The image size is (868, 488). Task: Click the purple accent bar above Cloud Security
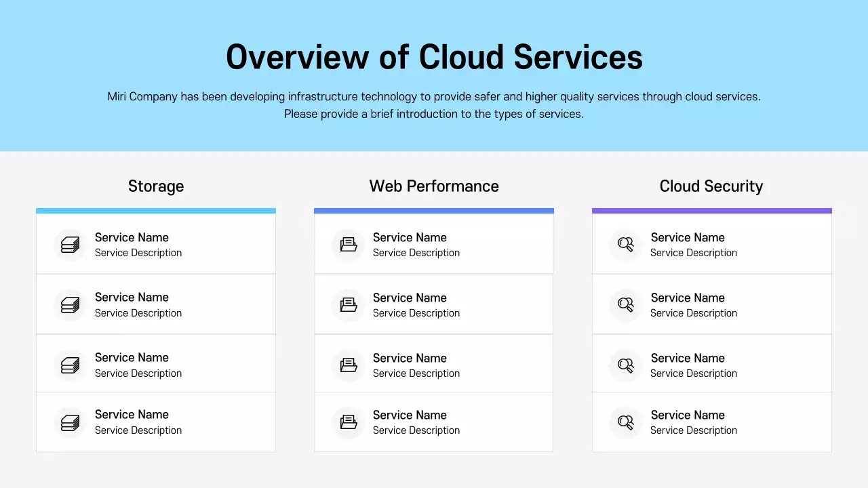(711, 209)
